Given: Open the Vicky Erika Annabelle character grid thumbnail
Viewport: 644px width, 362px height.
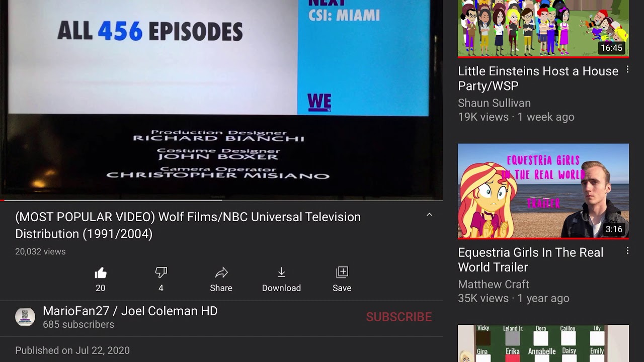Looking at the screenshot, I should pos(543,343).
